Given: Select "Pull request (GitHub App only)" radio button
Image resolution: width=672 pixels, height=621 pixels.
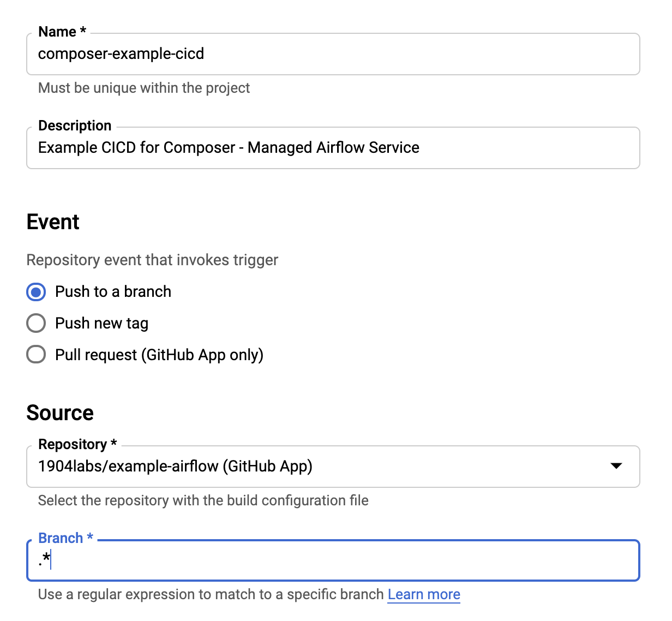Looking at the screenshot, I should point(36,355).
